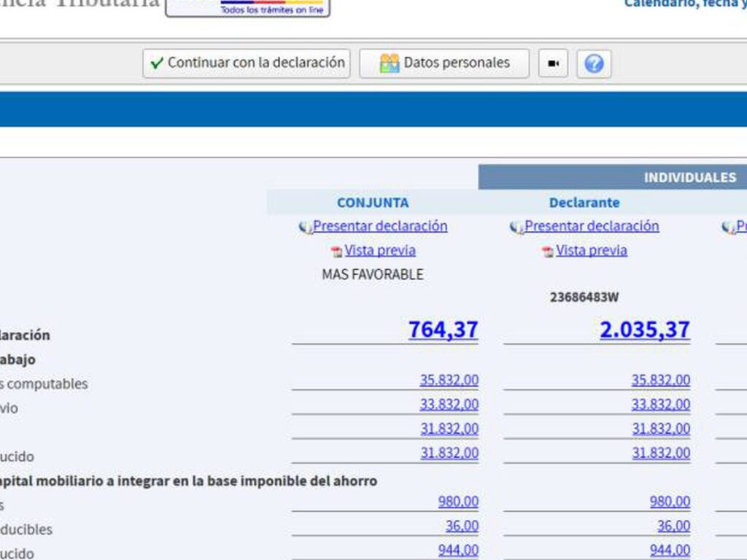Click PDF icon beside Declarante Vista previa
The height and width of the screenshot is (560, 747).
[548, 252]
